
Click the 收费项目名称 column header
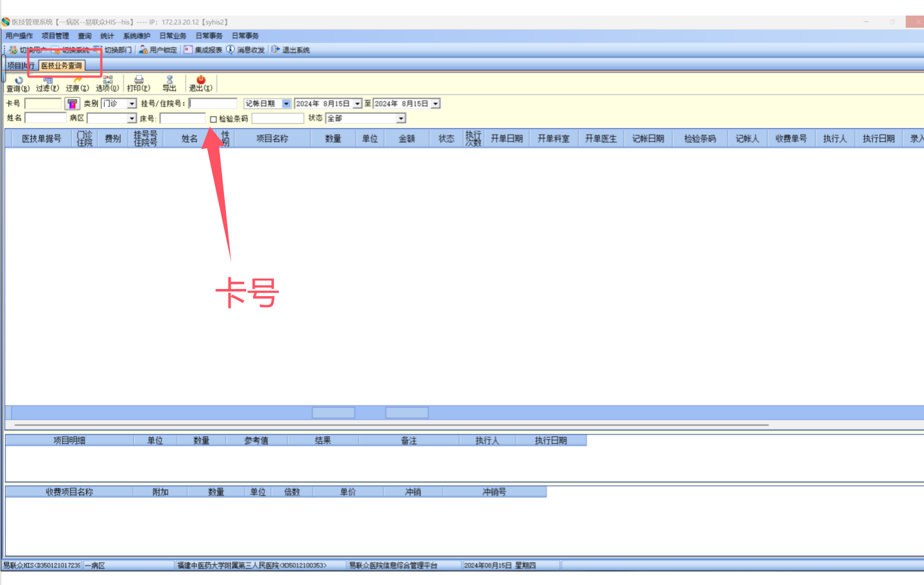click(x=69, y=492)
